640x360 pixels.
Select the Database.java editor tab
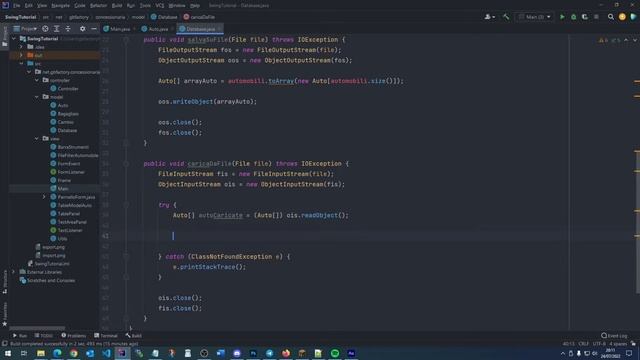click(200, 29)
